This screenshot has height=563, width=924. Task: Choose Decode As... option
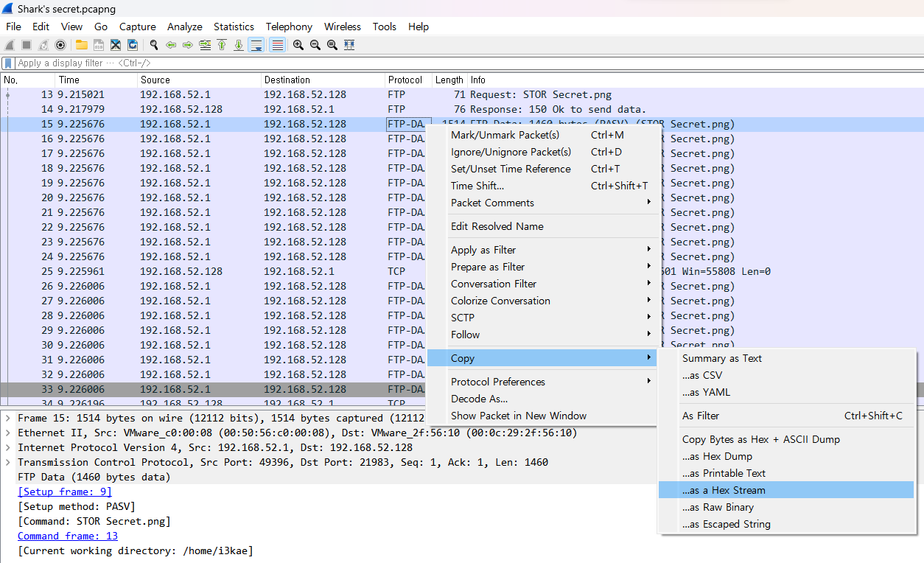pyautogui.click(x=544, y=399)
